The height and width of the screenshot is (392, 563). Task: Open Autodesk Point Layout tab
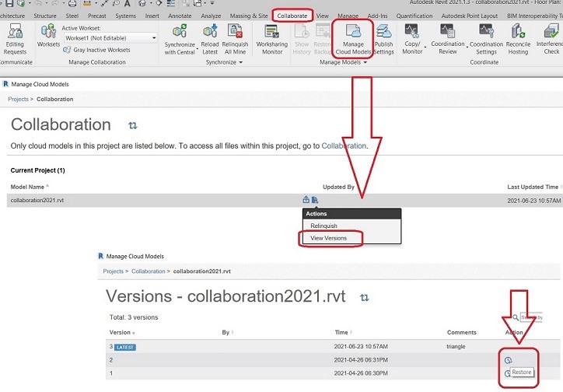point(469,16)
